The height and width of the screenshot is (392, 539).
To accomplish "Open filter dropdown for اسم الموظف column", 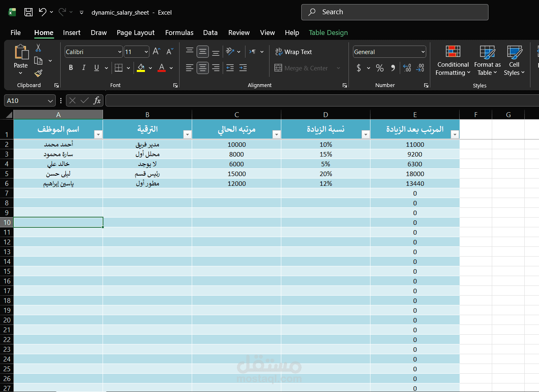I will coord(98,135).
